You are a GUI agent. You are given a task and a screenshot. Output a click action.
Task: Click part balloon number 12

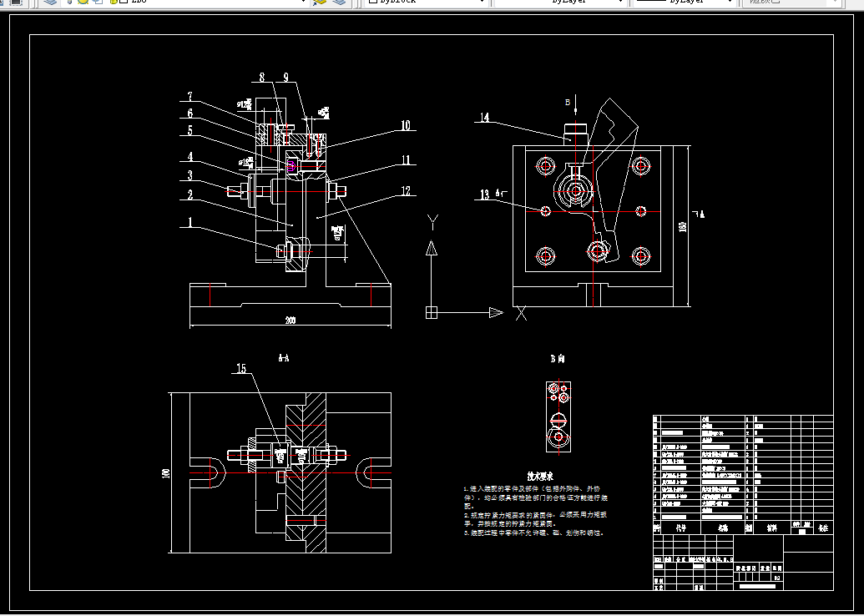406,191
